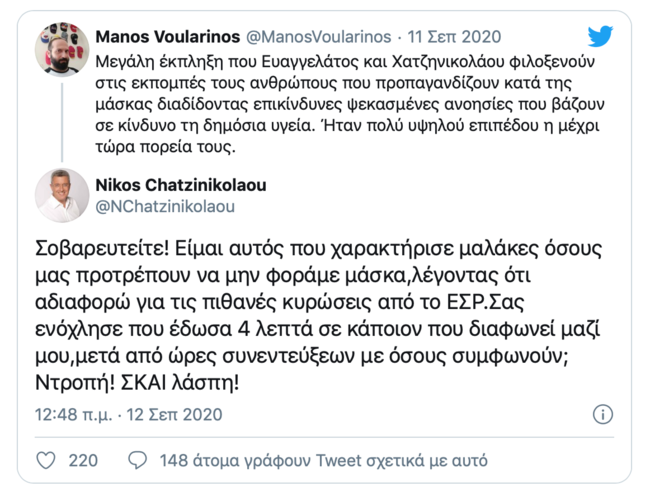Open Manos Voularinos profile picture
Viewport: 650px width, 496px height.
(x=63, y=49)
